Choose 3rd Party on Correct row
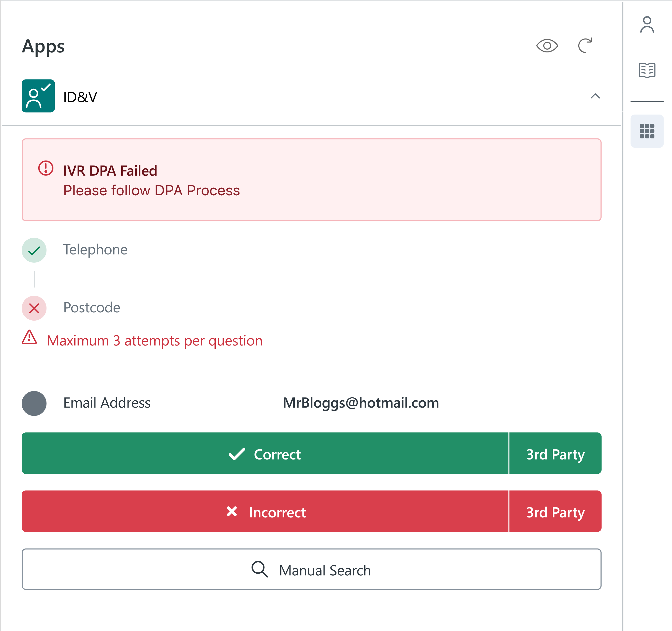The height and width of the screenshot is (631, 672). tap(555, 453)
